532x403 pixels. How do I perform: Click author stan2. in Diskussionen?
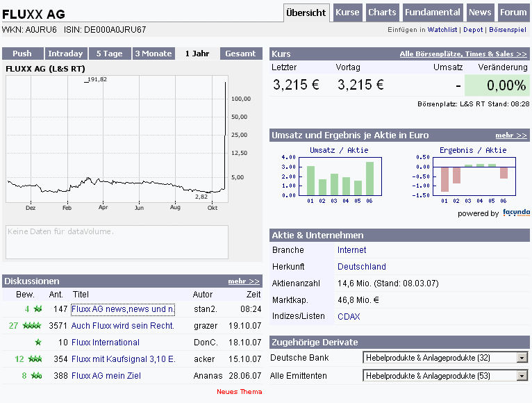point(206,309)
